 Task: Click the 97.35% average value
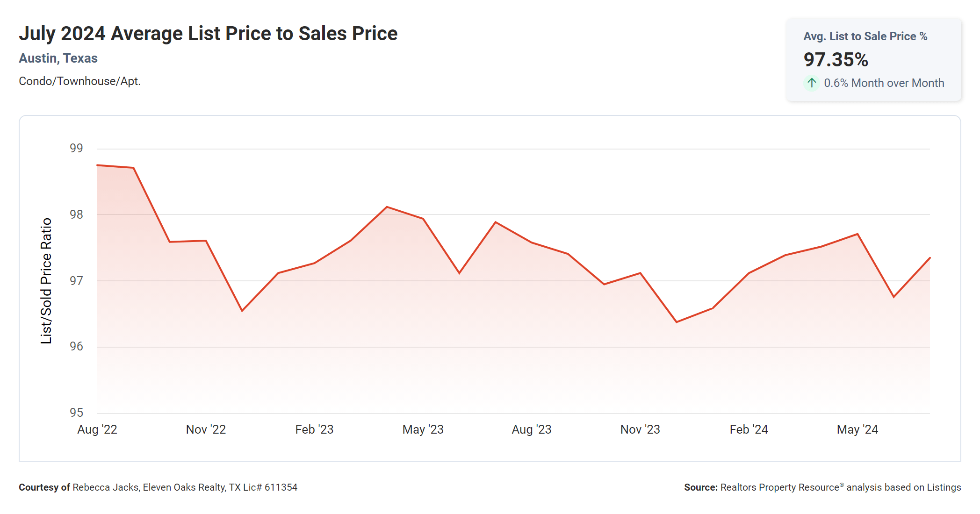[836, 60]
